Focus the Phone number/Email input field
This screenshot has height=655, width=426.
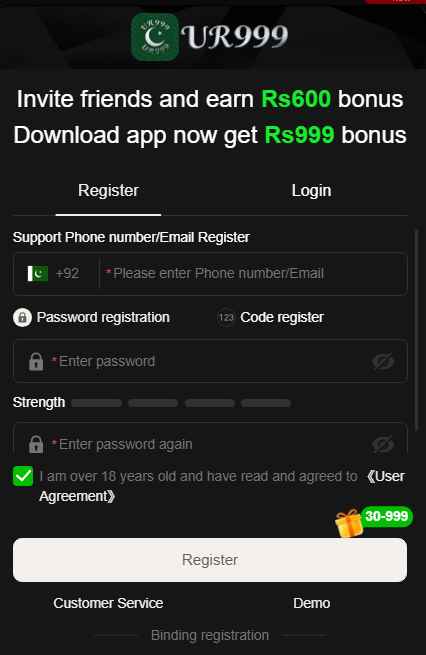pos(254,274)
